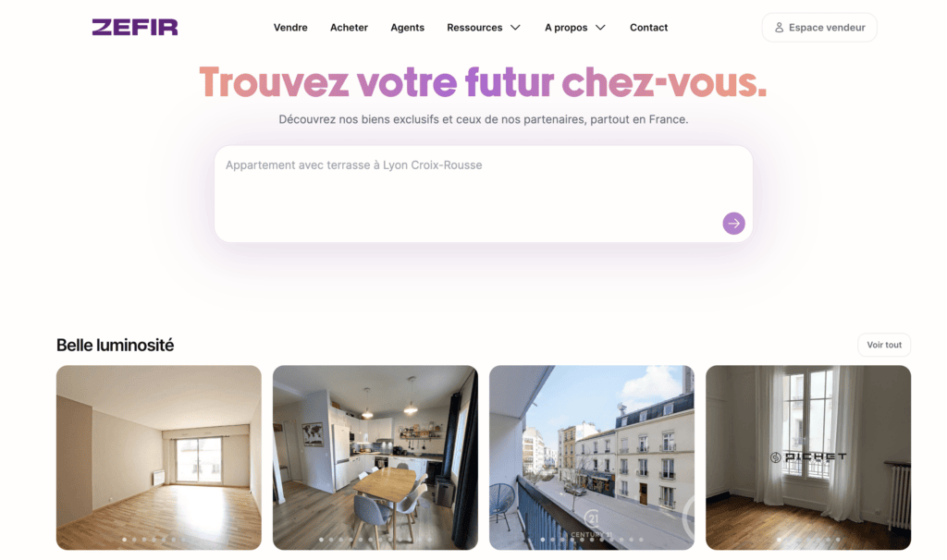This screenshot has width=947, height=560.
Task: Submit search with purple arrow button
Action: click(x=733, y=224)
